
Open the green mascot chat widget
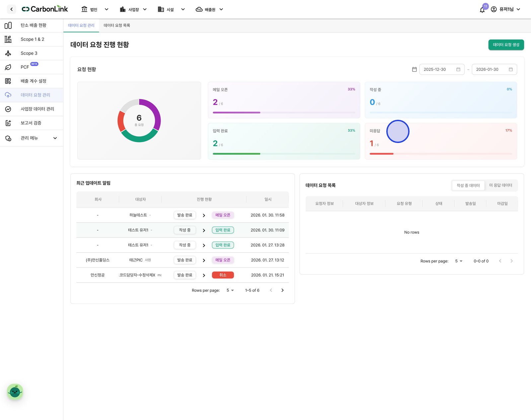15,392
